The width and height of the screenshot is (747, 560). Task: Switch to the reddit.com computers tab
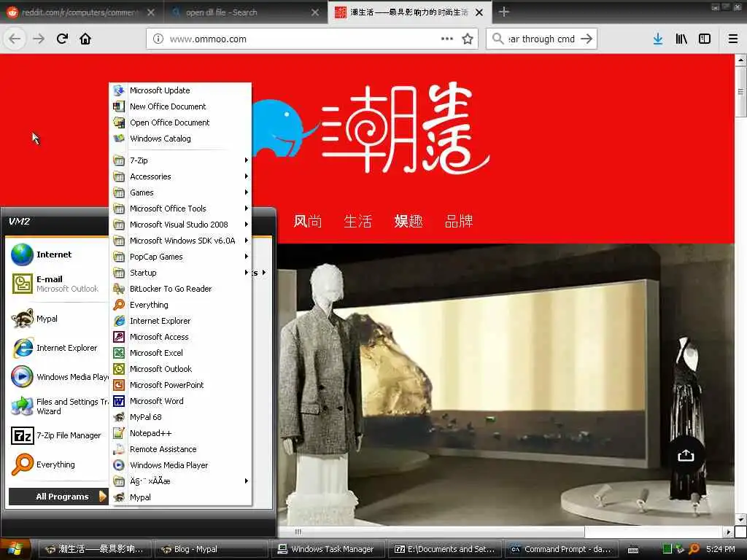tap(80, 12)
